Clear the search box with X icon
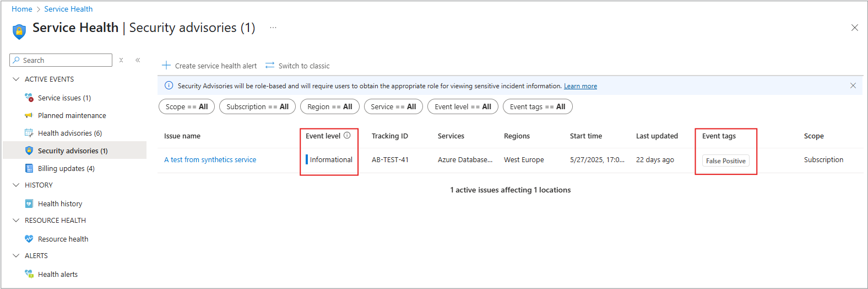868x289 pixels. point(121,60)
